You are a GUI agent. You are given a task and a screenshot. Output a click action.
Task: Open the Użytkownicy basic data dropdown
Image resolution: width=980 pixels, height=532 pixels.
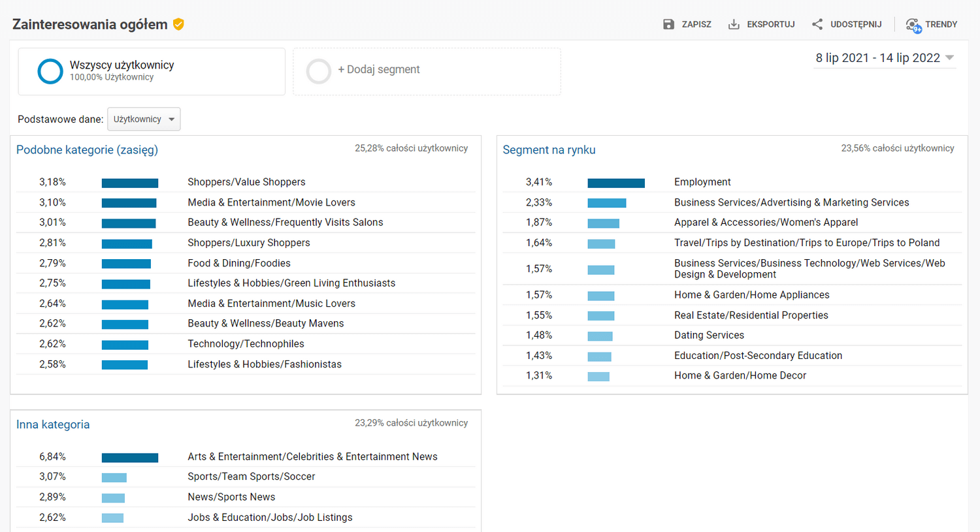coord(144,119)
